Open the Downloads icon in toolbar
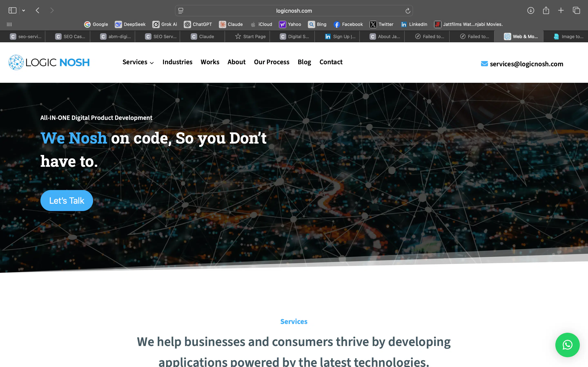The height and width of the screenshot is (367, 588). [x=530, y=10]
